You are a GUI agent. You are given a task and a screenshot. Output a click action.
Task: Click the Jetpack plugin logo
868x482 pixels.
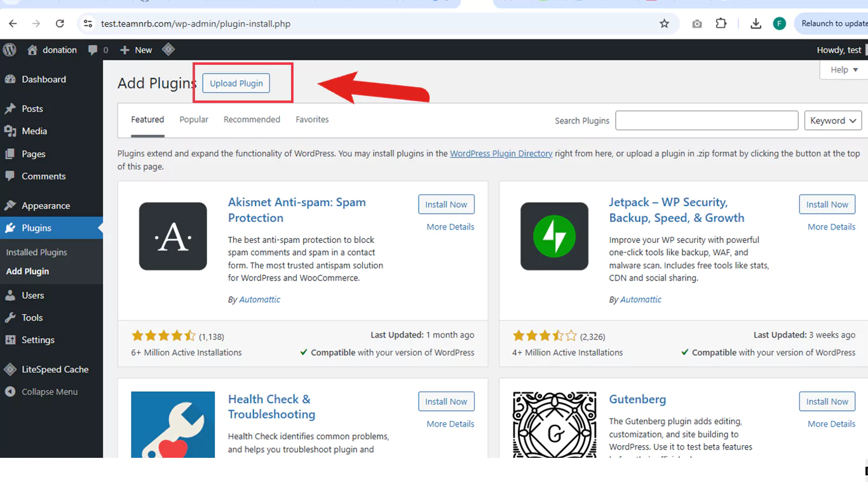[x=554, y=237]
